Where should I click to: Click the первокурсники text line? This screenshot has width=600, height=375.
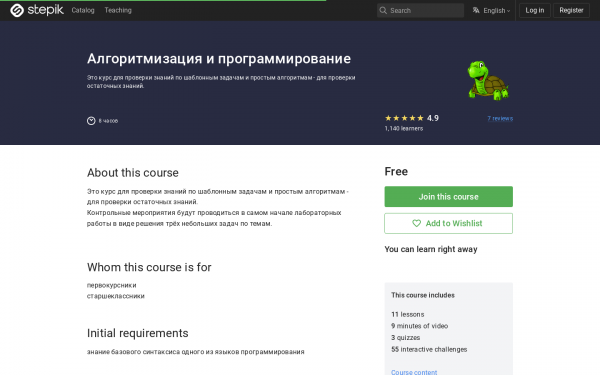click(x=112, y=285)
